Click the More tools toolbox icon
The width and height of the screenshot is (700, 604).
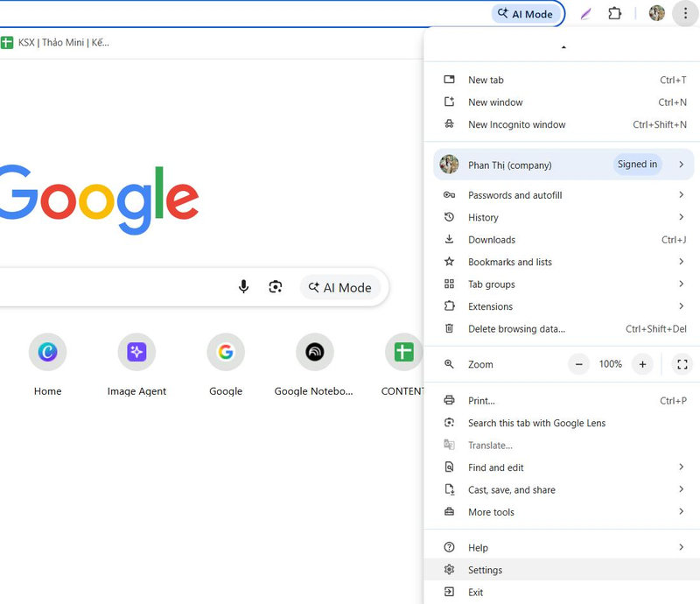(449, 511)
